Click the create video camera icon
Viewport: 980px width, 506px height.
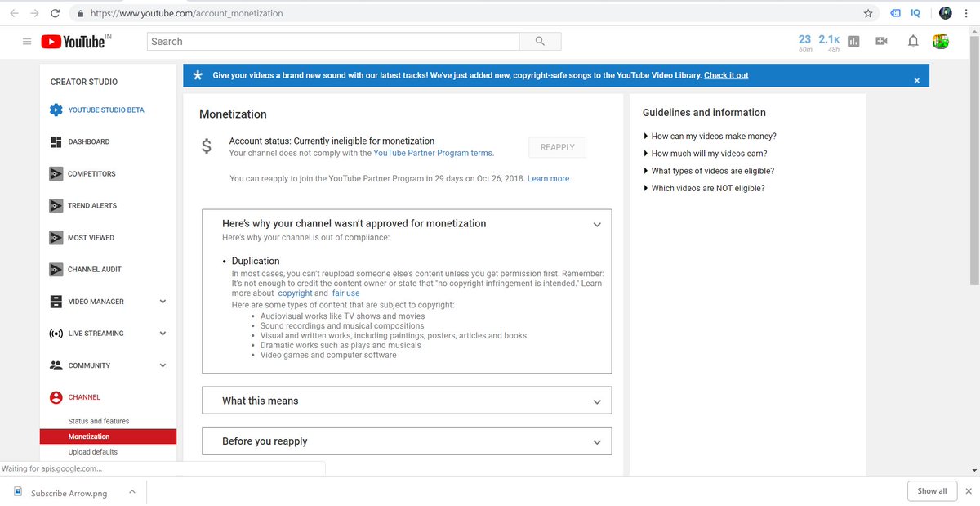tap(881, 41)
